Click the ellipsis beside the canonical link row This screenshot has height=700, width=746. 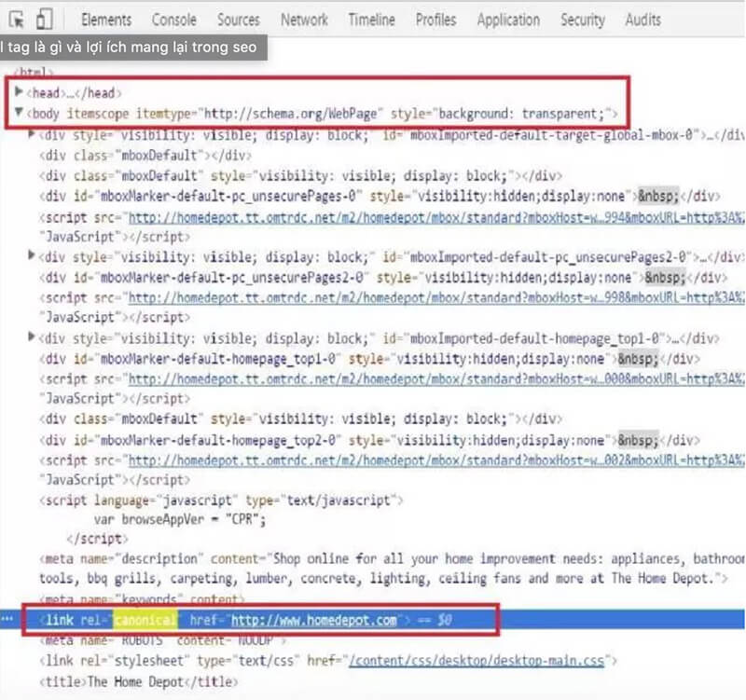pos(7,619)
